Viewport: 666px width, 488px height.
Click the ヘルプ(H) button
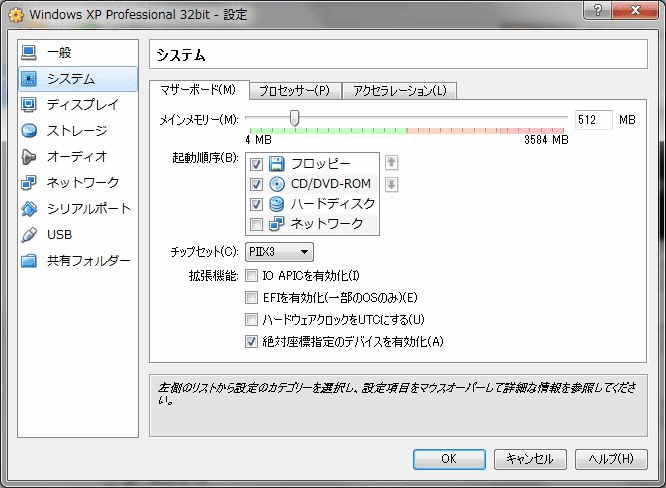pyautogui.click(x=611, y=459)
